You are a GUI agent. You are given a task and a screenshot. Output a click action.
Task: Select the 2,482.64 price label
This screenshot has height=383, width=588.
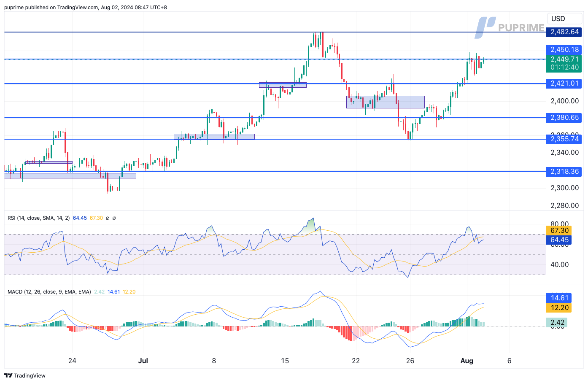[564, 32]
